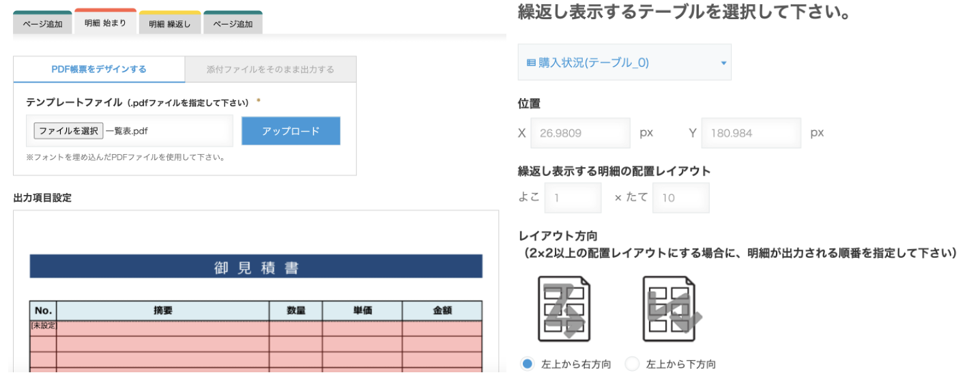Screen dimensions: 980x375
Task: Select the left-to-right layout direction icon
Action: click(564, 308)
